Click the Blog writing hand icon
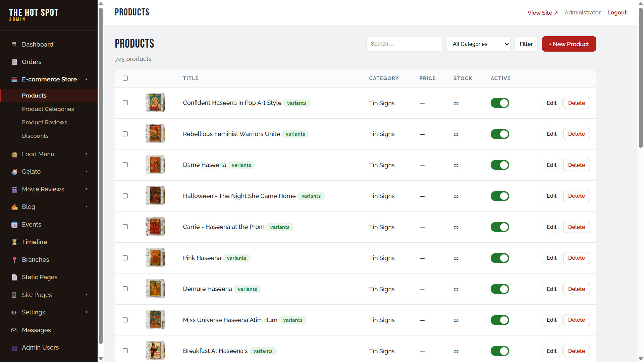This screenshot has width=644, height=362. 14,207
